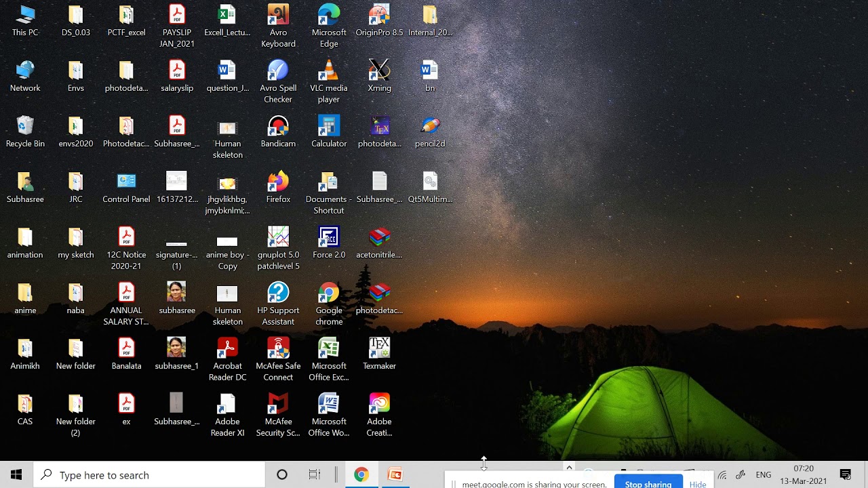868x488 pixels.
Task: Open Cortana from the taskbar
Action: tap(282, 474)
